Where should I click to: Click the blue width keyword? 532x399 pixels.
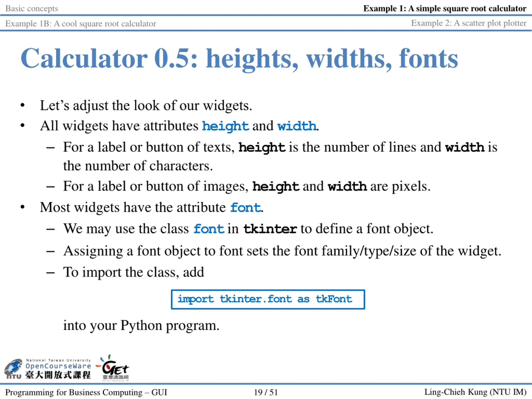click(297, 126)
